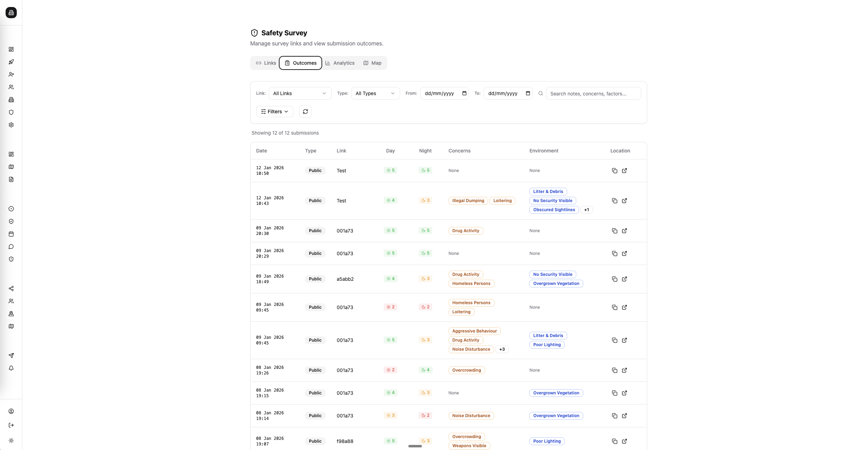The image size is (868, 450).
Task: Open the map pin location icon
Action: [x=11, y=314]
